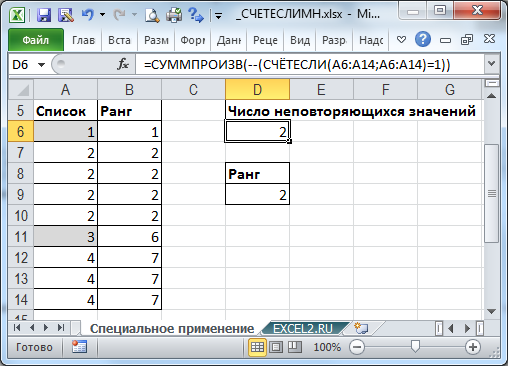Click the Excel application icon
Screen dimensions: 508x366
point(17,15)
